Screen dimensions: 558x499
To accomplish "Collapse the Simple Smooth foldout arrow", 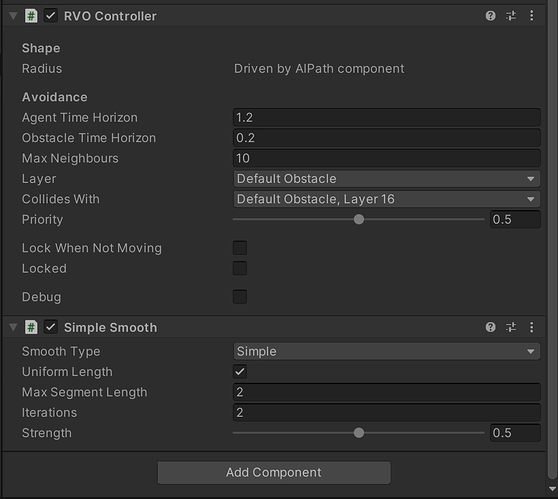I will coord(13,327).
